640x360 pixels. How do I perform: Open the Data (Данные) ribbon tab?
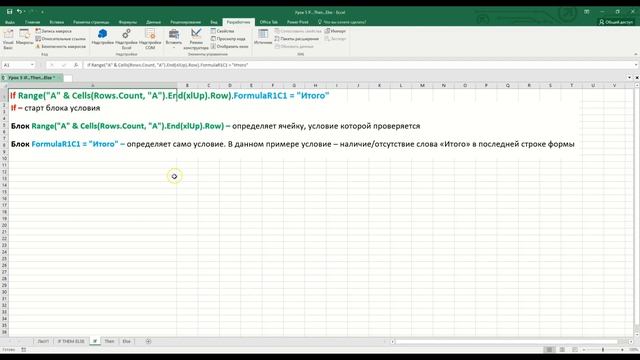pyautogui.click(x=153, y=22)
